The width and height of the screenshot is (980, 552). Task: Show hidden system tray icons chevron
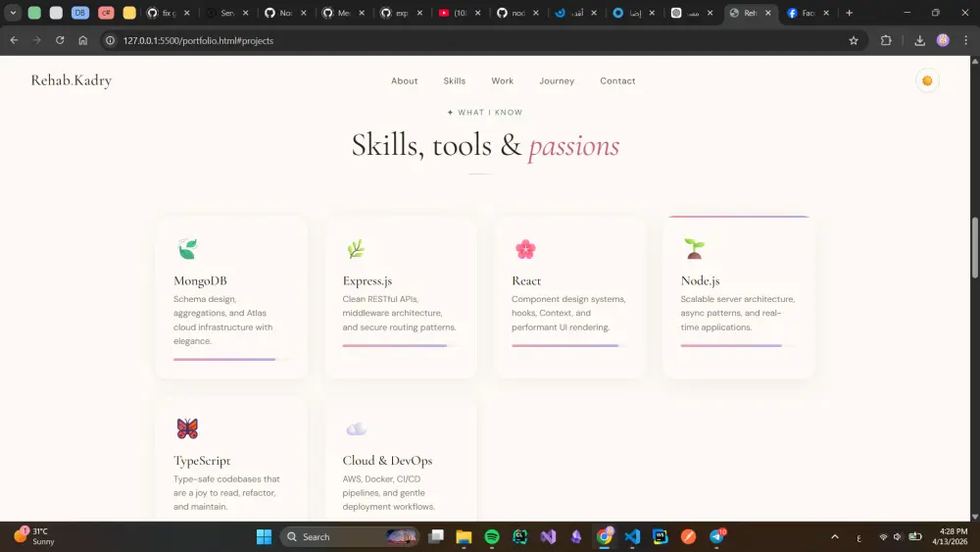pos(834,537)
